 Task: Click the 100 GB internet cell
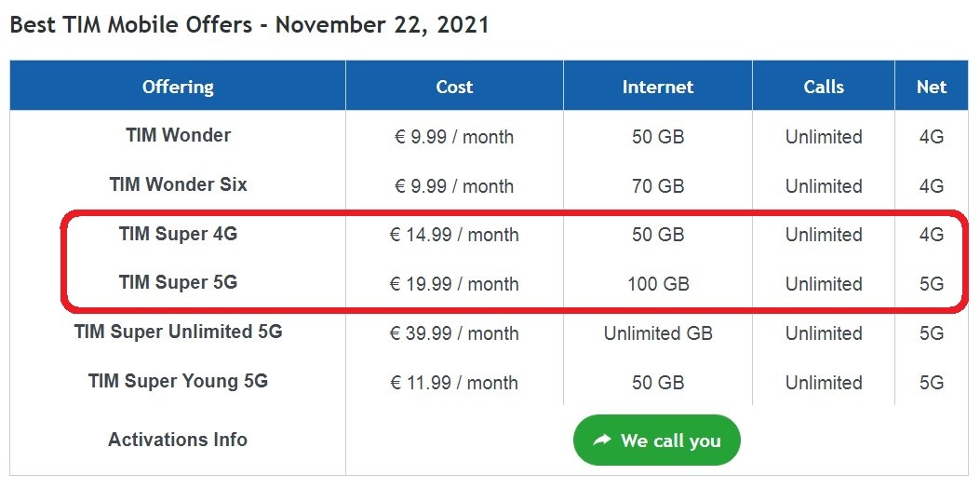(x=658, y=284)
